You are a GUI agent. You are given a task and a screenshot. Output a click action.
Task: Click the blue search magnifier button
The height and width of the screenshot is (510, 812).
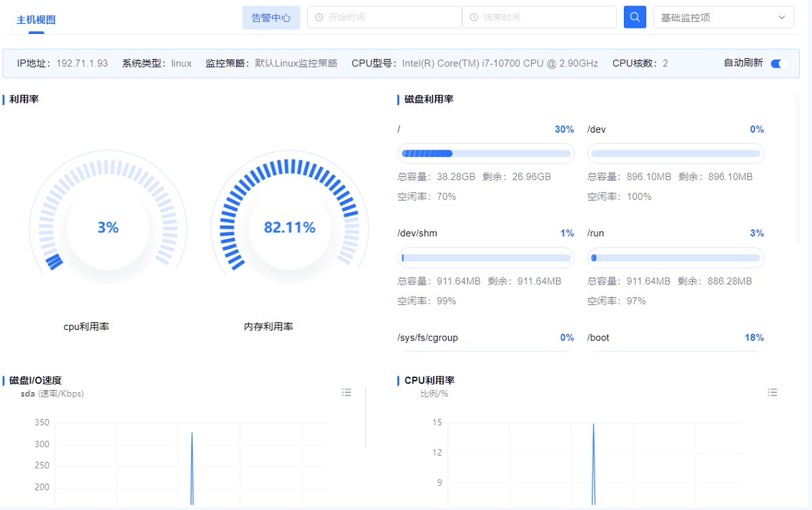click(x=635, y=17)
